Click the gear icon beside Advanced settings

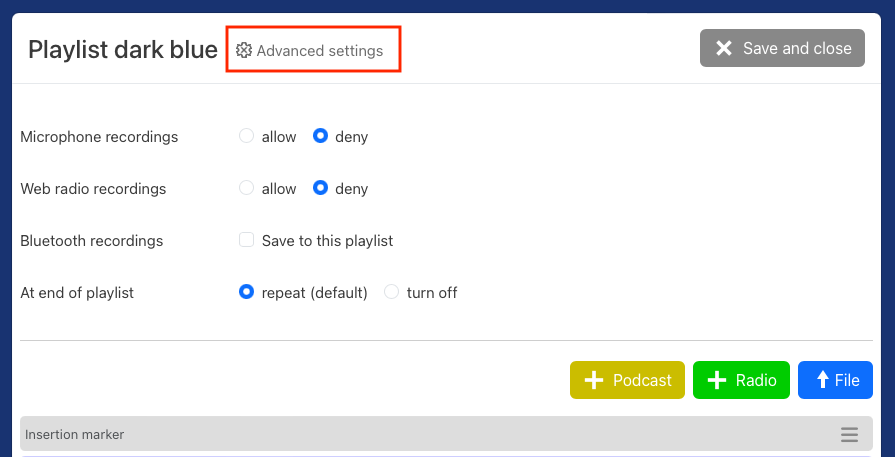pos(244,50)
